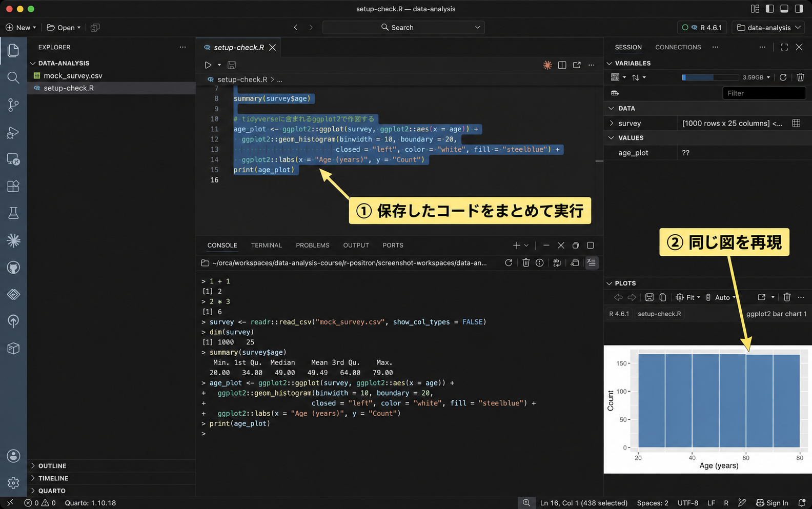Open the Auto plot dropdown
Image resolution: width=812 pixels, height=509 pixels.
pos(721,297)
